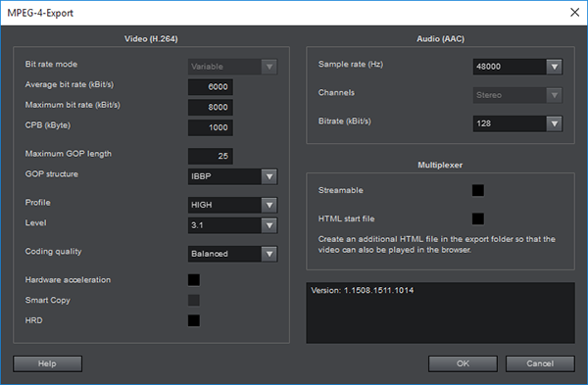This screenshot has width=588, height=385.
Task: Enable the Streamable checkbox
Action: point(478,190)
